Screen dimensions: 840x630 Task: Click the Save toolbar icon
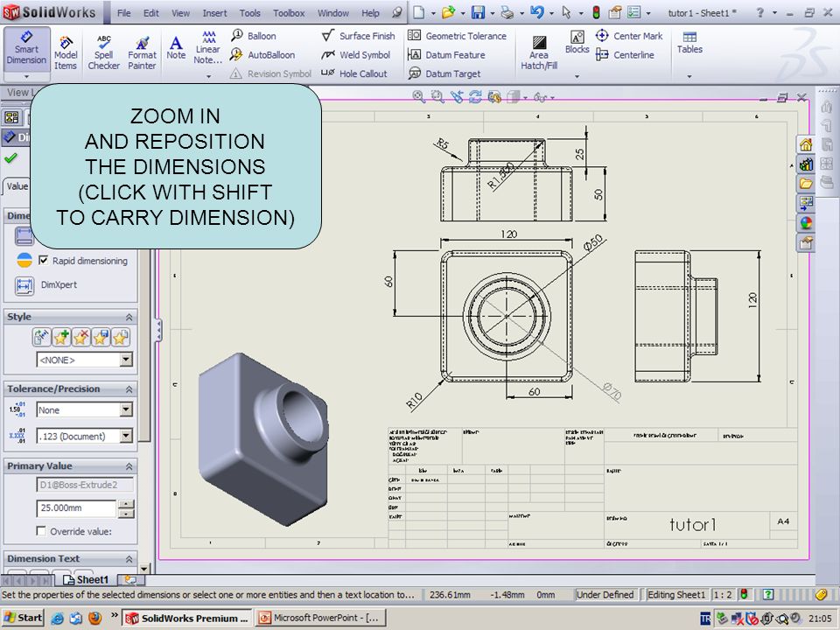(x=478, y=12)
